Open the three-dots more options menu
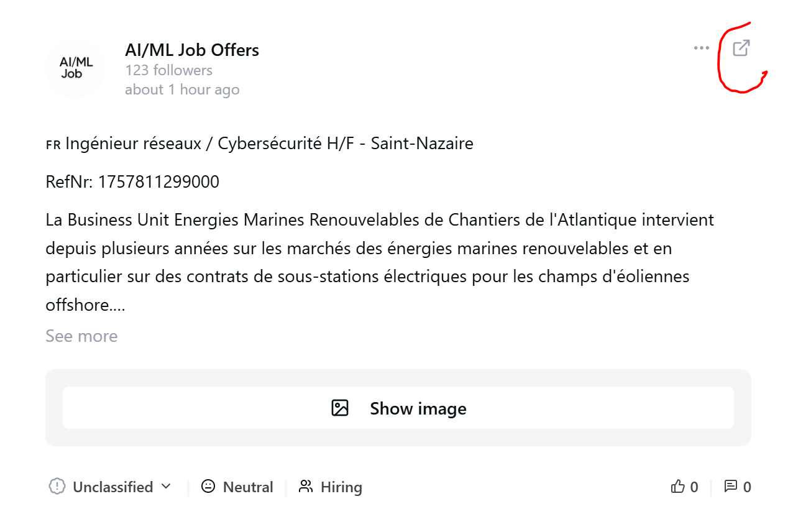This screenshot has height=532, width=793. point(702,48)
